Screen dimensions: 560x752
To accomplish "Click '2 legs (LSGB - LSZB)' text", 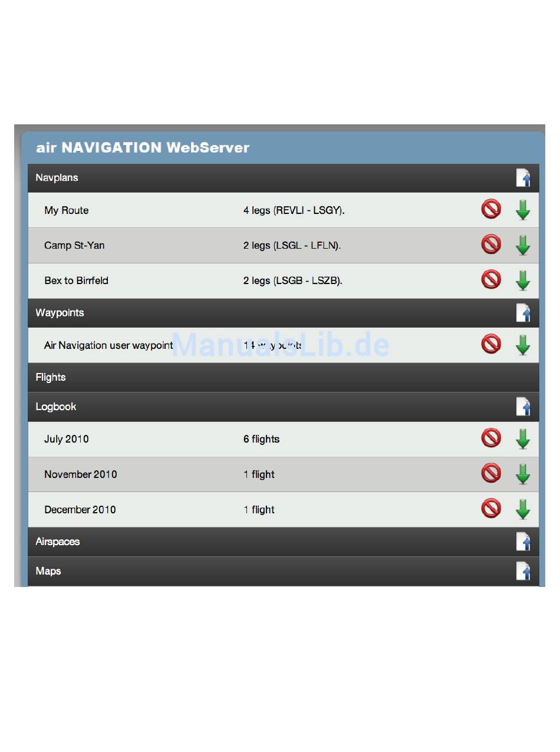I will tap(292, 281).
